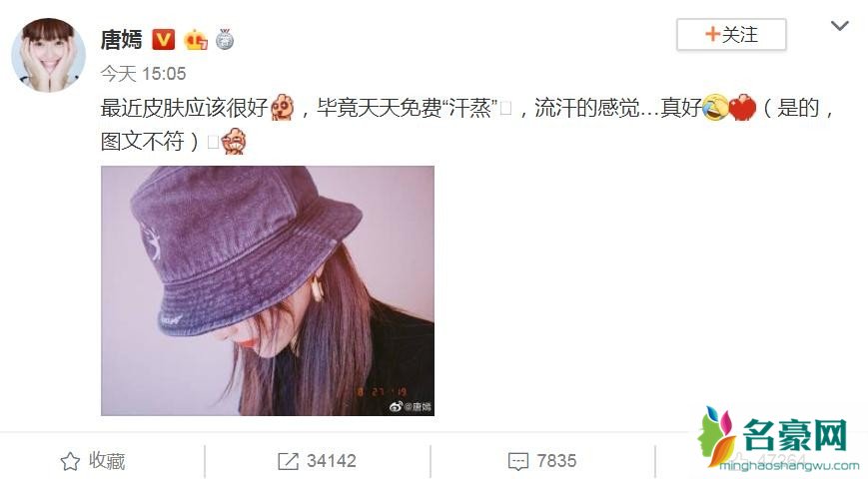This screenshot has height=479, width=868.
Task: Click the doge emoji after 很好
Action: click(283, 108)
